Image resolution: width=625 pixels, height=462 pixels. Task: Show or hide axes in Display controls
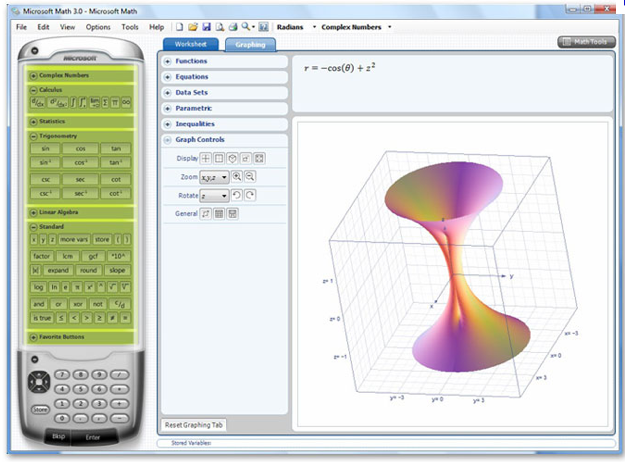click(206, 159)
